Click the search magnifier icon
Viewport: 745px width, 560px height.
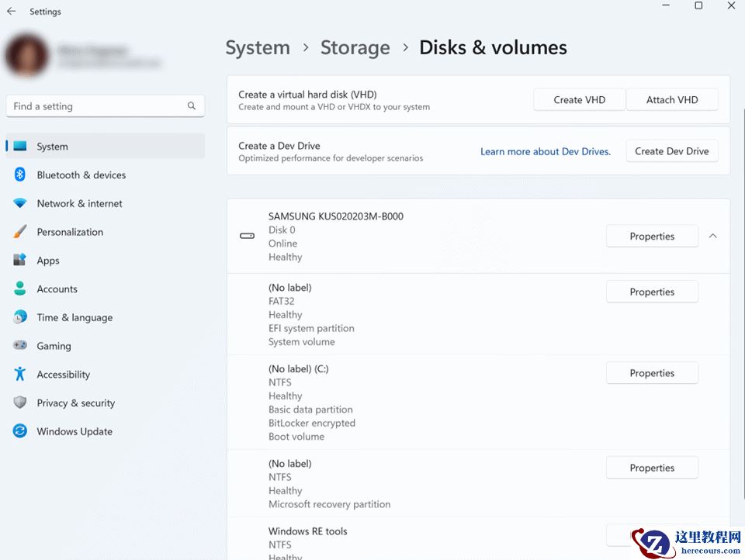click(x=192, y=106)
